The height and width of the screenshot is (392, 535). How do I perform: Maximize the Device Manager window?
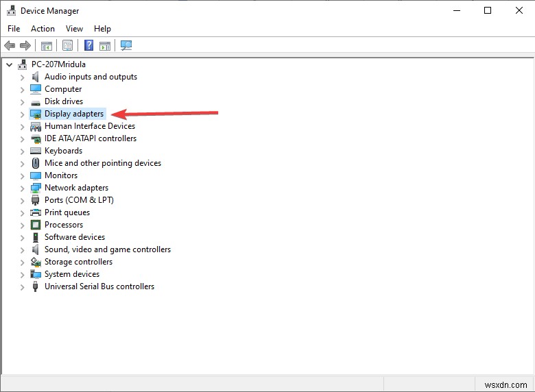(488, 10)
